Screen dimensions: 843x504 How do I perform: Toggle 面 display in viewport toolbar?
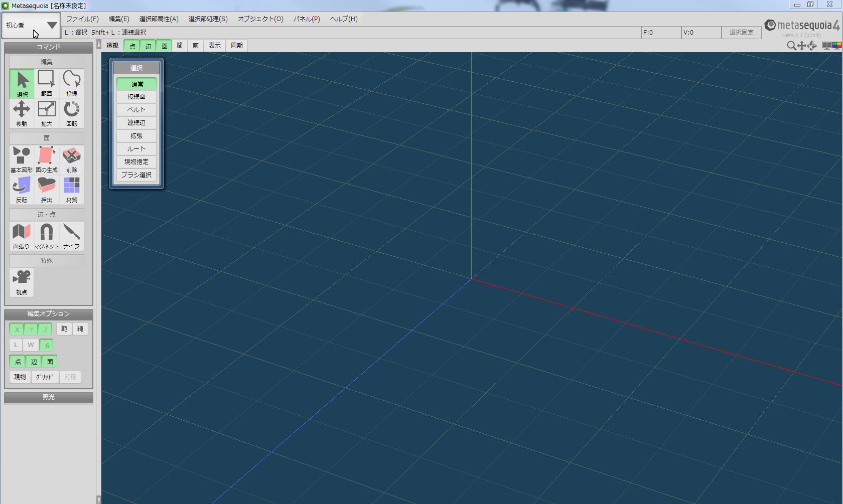[164, 46]
